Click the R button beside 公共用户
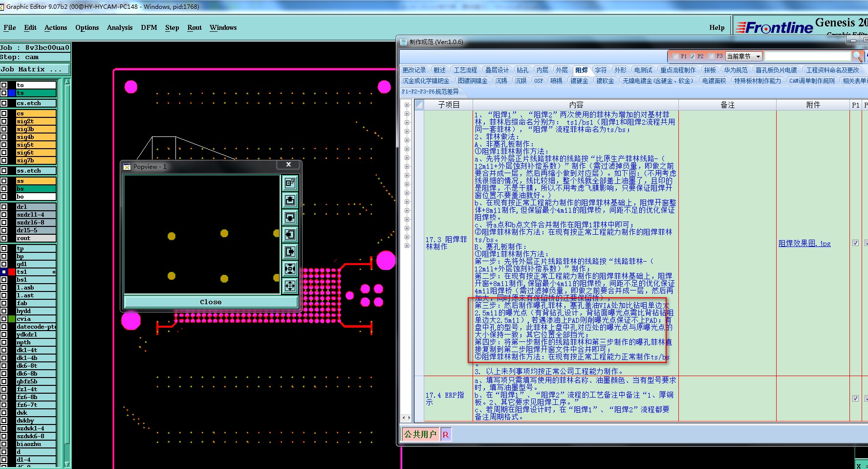 pos(445,434)
